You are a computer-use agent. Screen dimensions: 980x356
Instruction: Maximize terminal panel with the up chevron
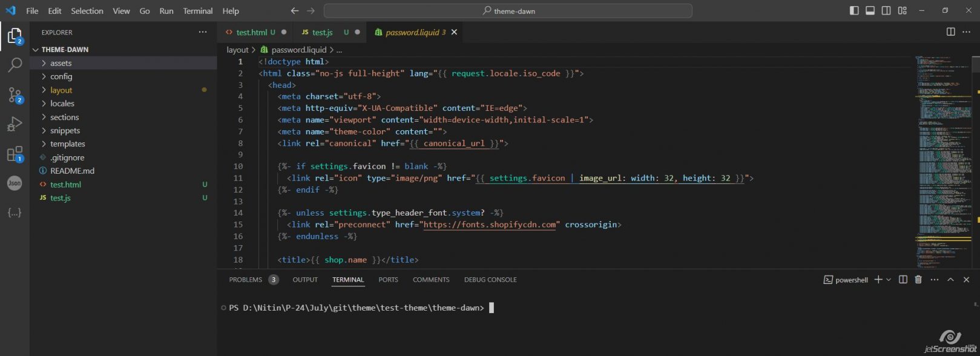click(950, 280)
